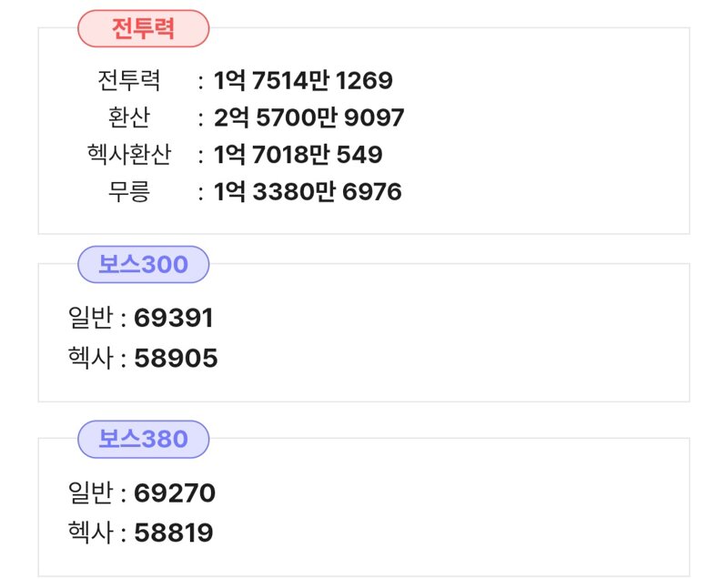Image resolution: width=728 pixels, height=579 pixels.
Task: Select the 보스380 section badge
Action: coord(143,439)
